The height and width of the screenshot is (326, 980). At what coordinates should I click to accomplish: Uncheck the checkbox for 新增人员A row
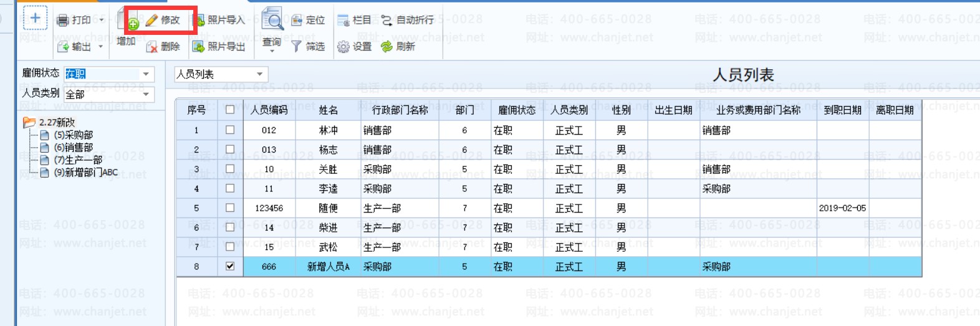(x=230, y=266)
